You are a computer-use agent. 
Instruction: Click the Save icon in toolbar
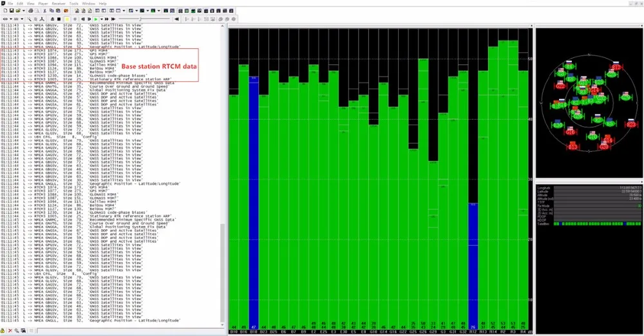(12, 11)
